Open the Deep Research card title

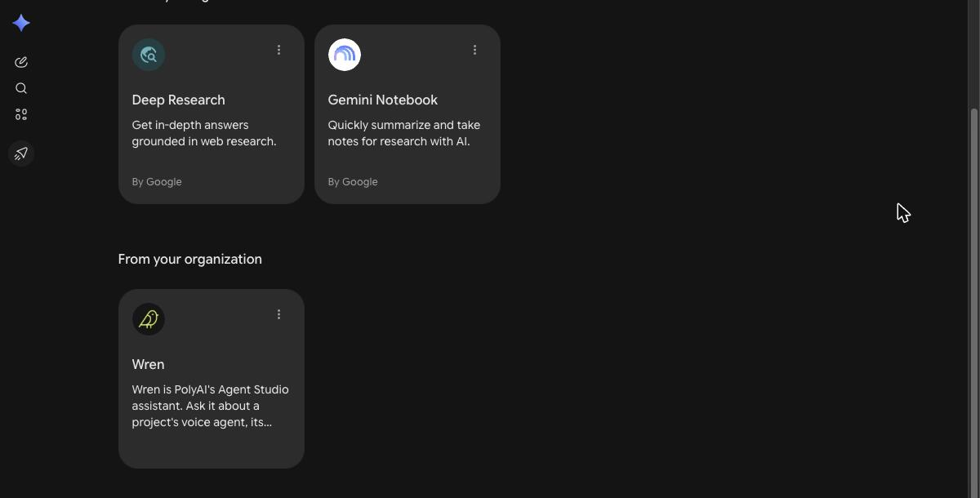coord(179,100)
